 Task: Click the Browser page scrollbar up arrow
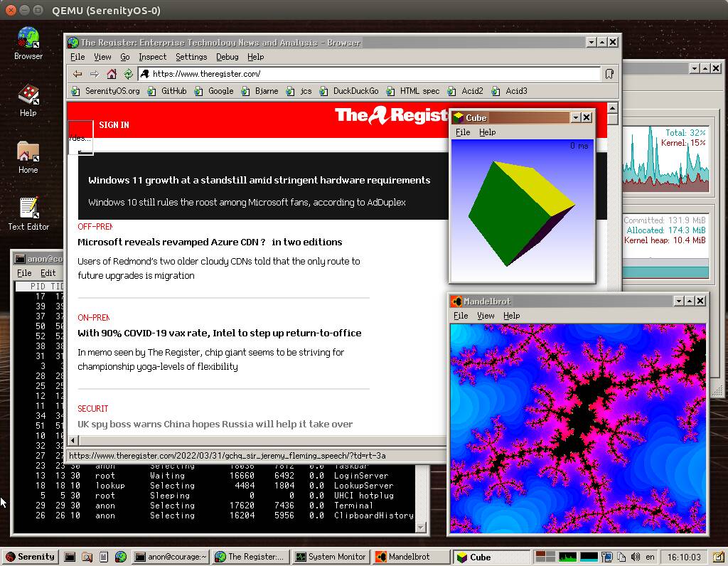click(612, 107)
